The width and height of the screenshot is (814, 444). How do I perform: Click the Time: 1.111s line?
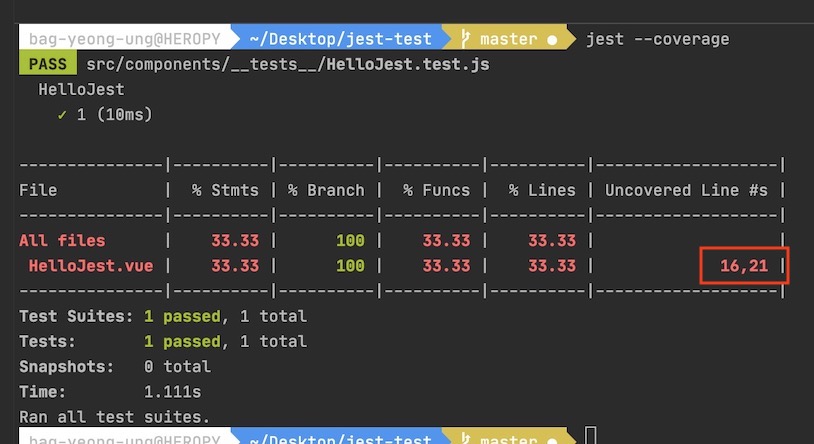tap(110, 392)
